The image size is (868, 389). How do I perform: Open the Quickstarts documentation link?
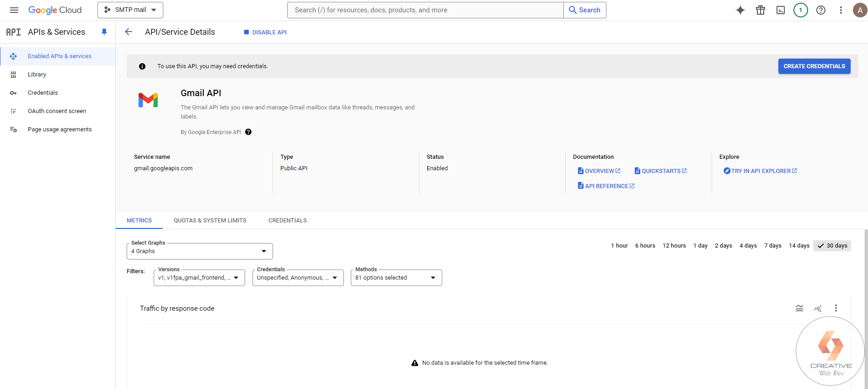(661, 171)
